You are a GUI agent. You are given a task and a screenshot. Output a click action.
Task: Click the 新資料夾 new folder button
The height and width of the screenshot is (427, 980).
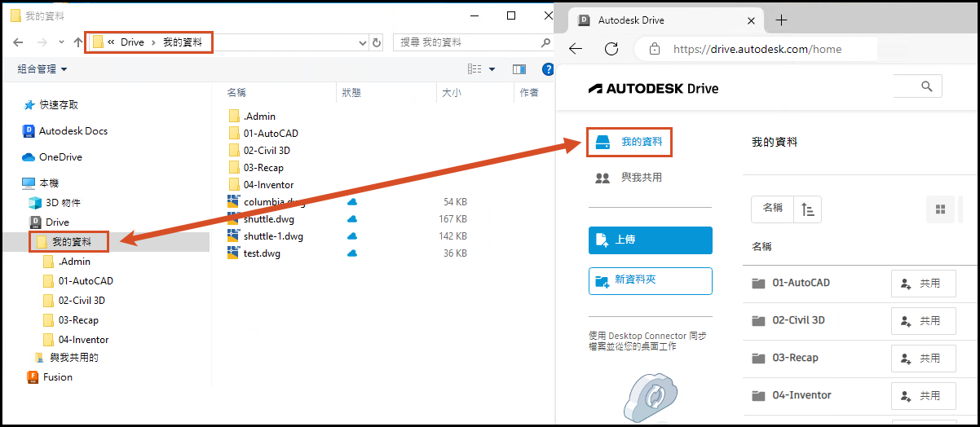click(651, 280)
